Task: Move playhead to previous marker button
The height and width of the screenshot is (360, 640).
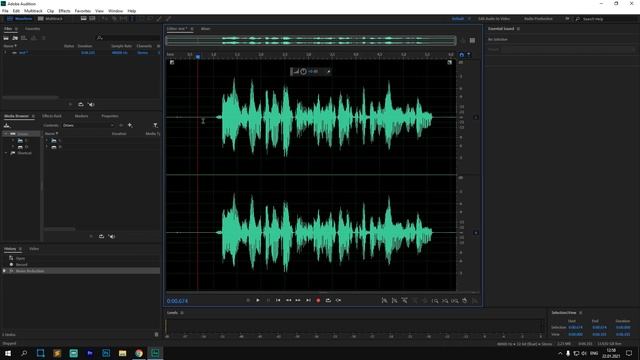Action: [x=278, y=300]
